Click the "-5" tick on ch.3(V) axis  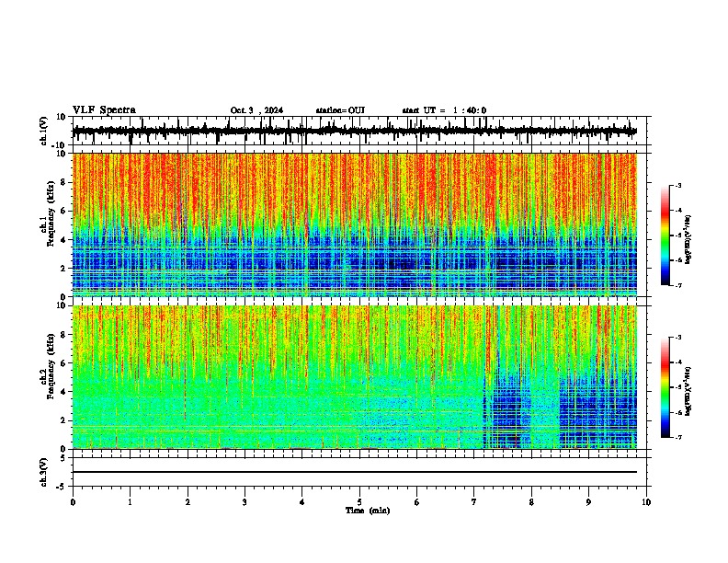[x=62, y=487]
